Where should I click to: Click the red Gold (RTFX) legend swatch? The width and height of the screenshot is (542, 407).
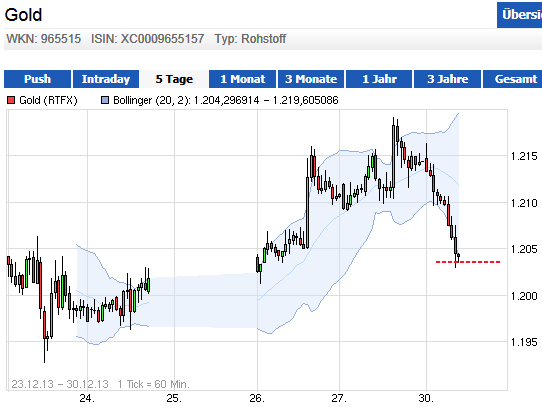click(11, 100)
